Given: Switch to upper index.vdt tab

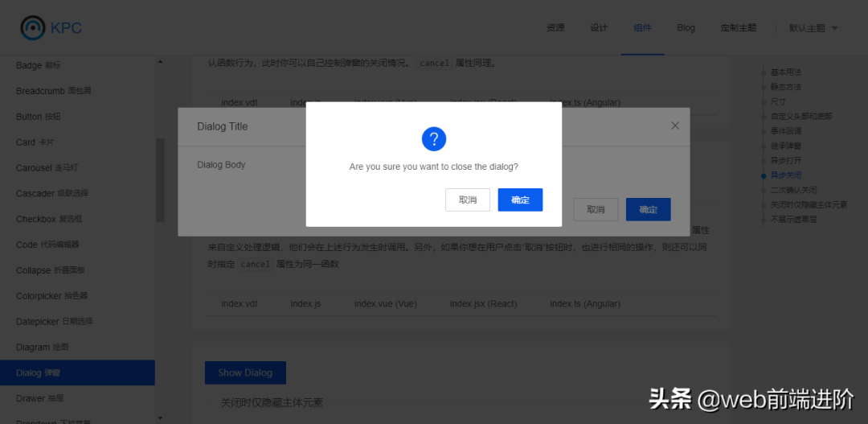Looking at the screenshot, I should 240,102.
